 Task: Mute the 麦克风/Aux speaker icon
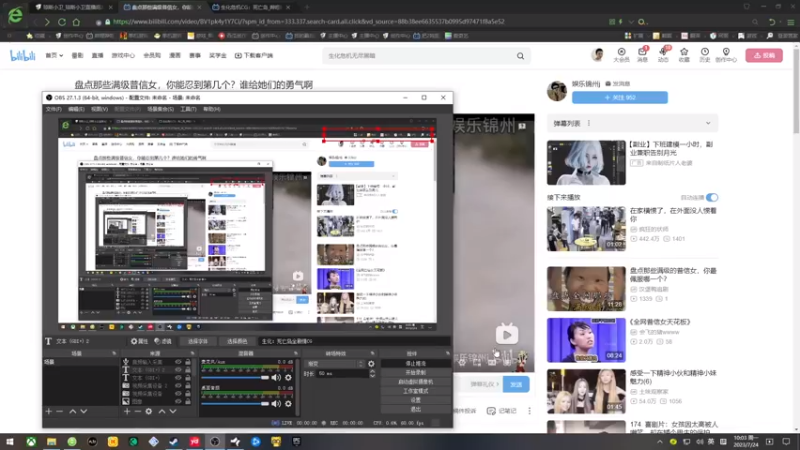click(276, 378)
